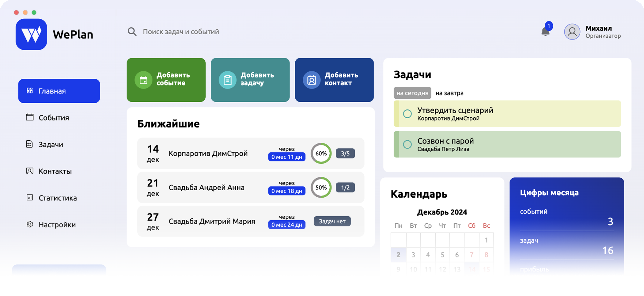Click the clipboard icon in Добавить задачу

coord(227,80)
